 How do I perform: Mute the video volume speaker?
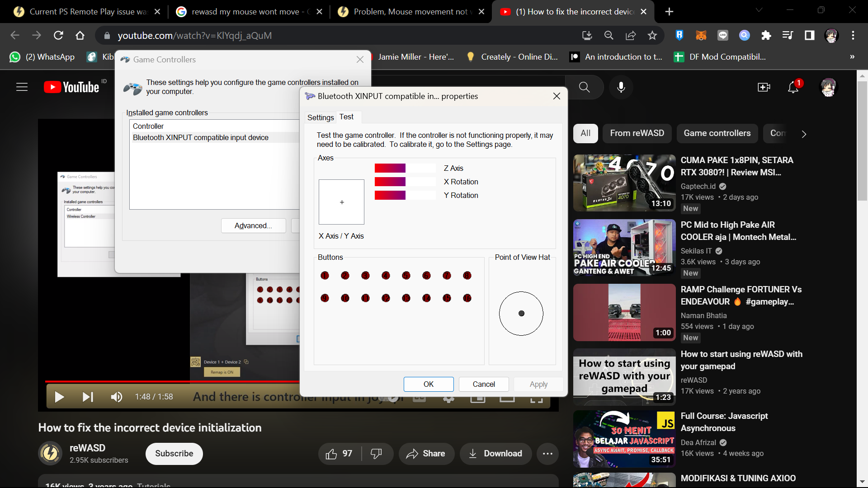point(116,397)
